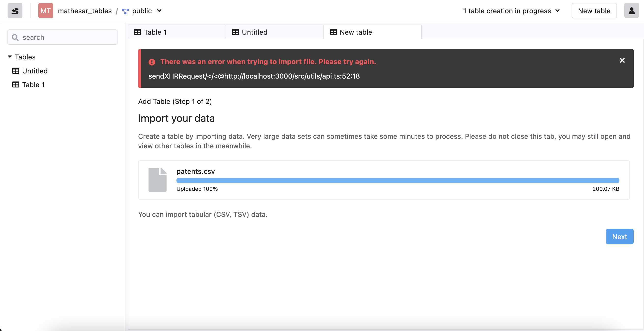Click the magnifier icon in search box
644x331 pixels.
tap(15, 37)
